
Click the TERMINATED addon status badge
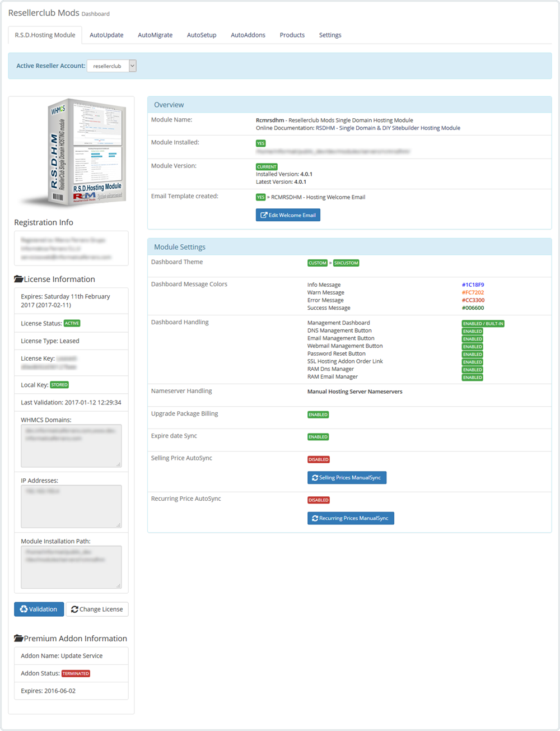click(76, 674)
